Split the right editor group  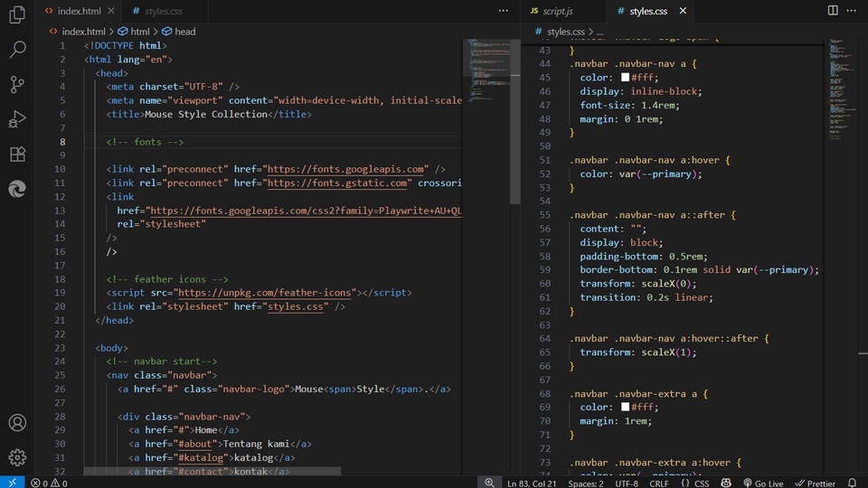[833, 11]
